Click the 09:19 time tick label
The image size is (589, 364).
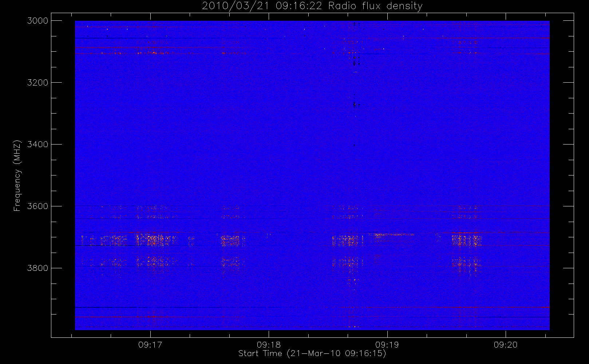(x=387, y=345)
